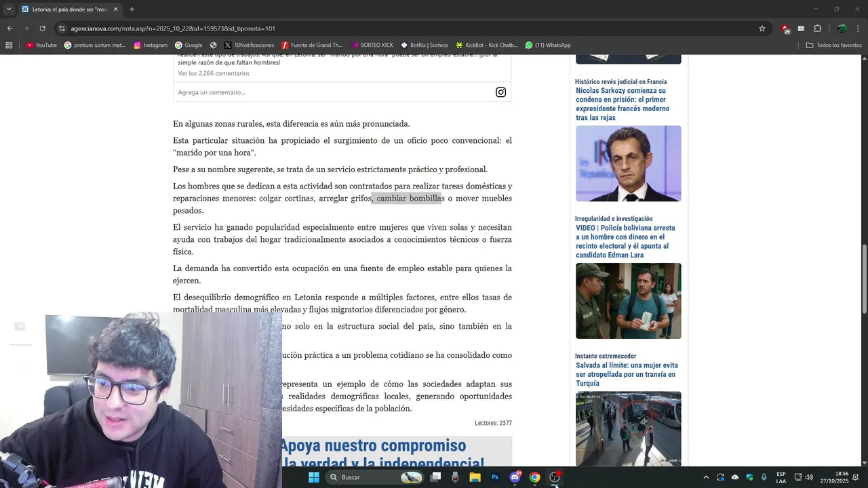Reload the page with the refresh icon
868x488 pixels.
(42, 28)
